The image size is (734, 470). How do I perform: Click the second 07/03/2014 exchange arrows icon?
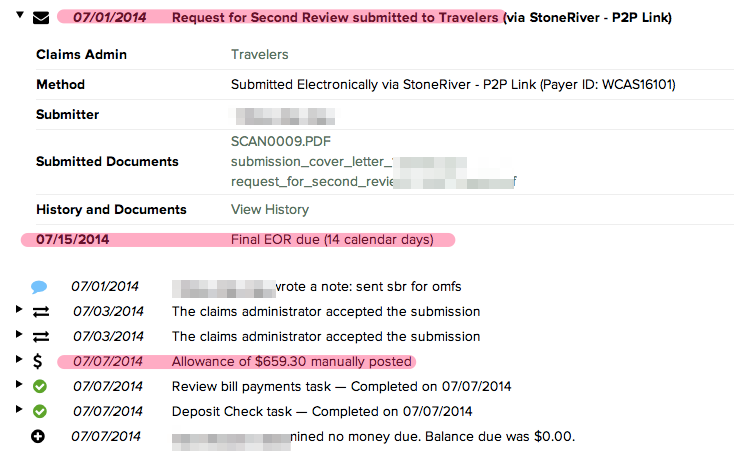(x=41, y=337)
